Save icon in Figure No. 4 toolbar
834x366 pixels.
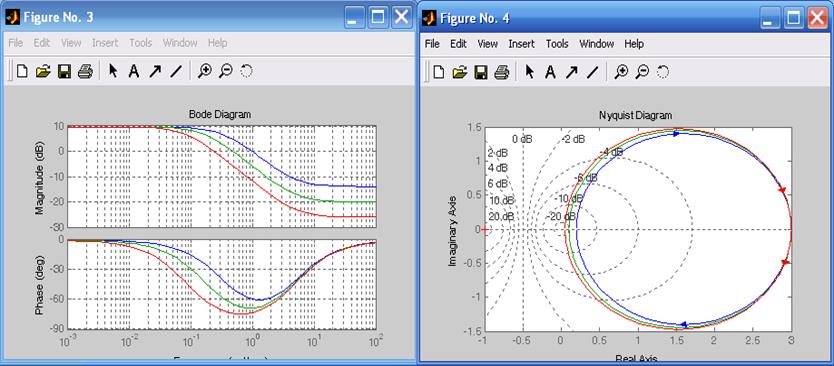point(481,72)
